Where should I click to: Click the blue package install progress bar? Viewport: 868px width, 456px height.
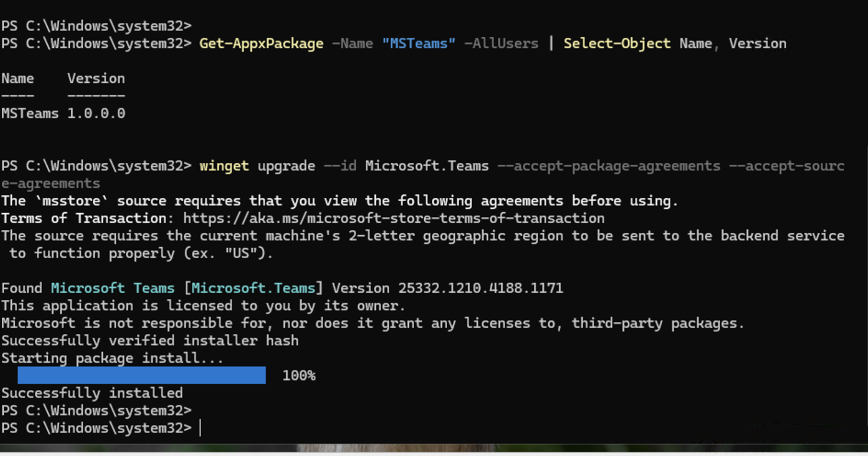141,375
